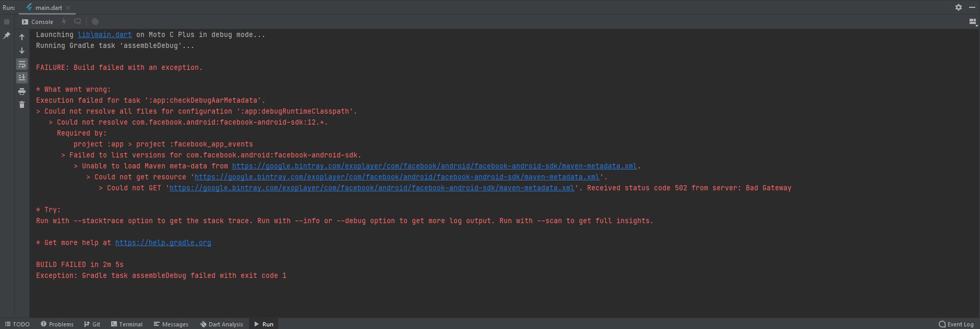
Task: Click 'FAILURE: Build failed with an exception.' text
Action: 119,67
